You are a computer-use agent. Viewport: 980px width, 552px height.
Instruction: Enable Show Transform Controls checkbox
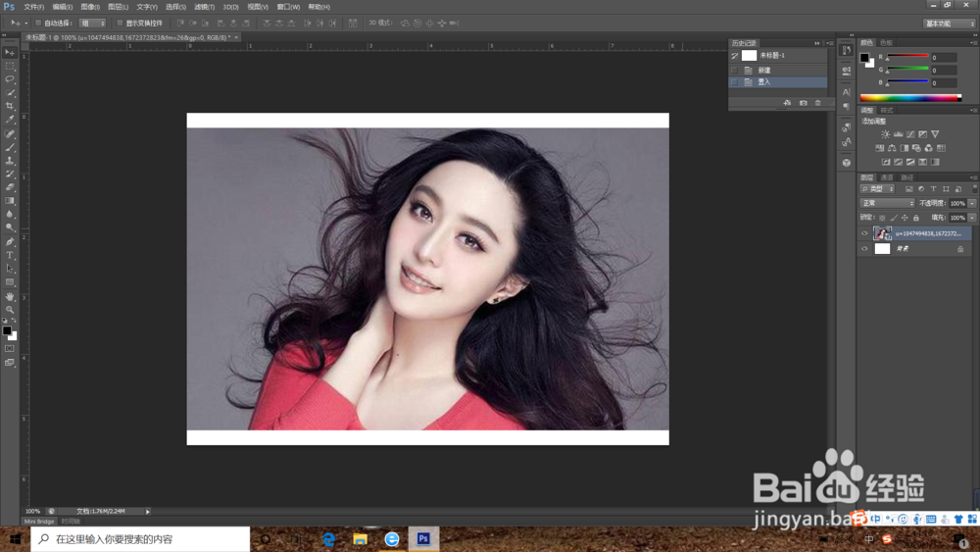click(120, 24)
